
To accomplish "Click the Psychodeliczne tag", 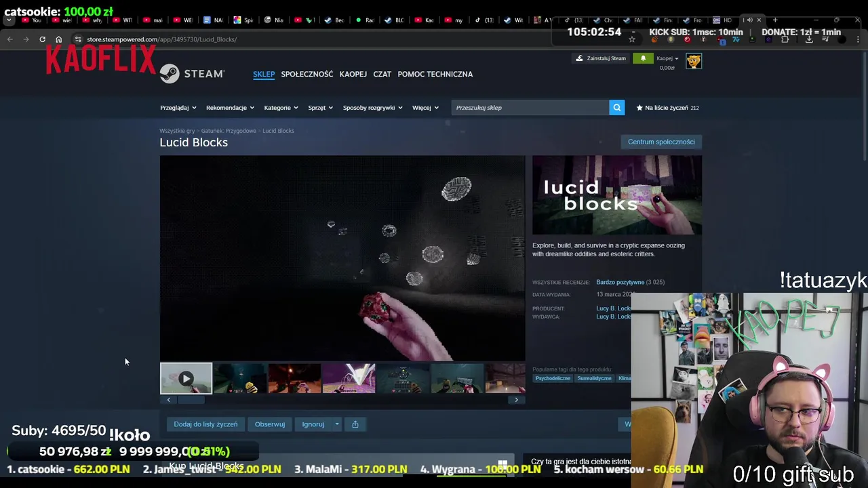I will point(553,378).
